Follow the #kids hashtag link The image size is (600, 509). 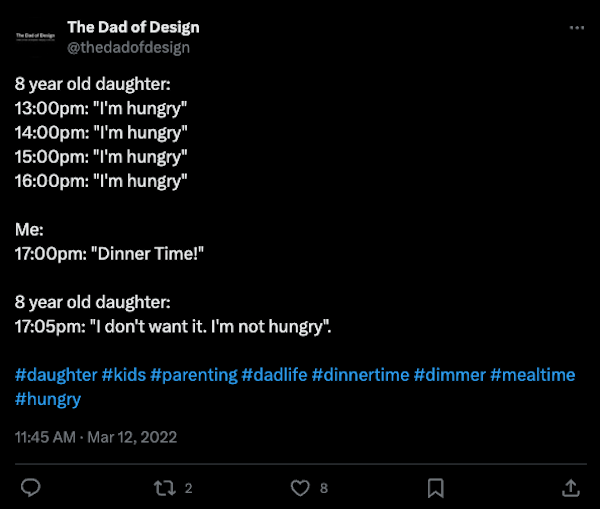[x=123, y=375]
